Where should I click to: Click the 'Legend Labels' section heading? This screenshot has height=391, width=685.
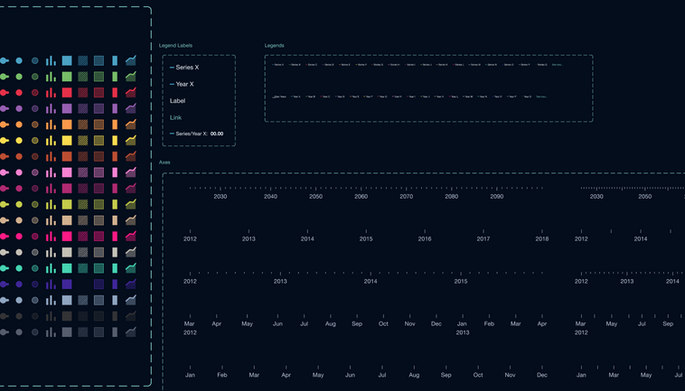(x=176, y=45)
